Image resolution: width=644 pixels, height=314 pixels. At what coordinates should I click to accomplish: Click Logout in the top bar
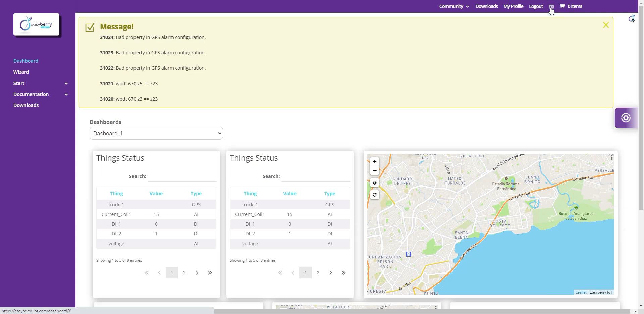click(x=536, y=6)
